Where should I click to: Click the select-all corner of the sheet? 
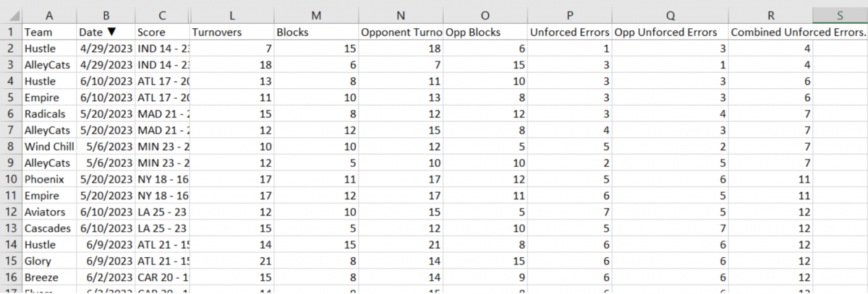(x=10, y=14)
